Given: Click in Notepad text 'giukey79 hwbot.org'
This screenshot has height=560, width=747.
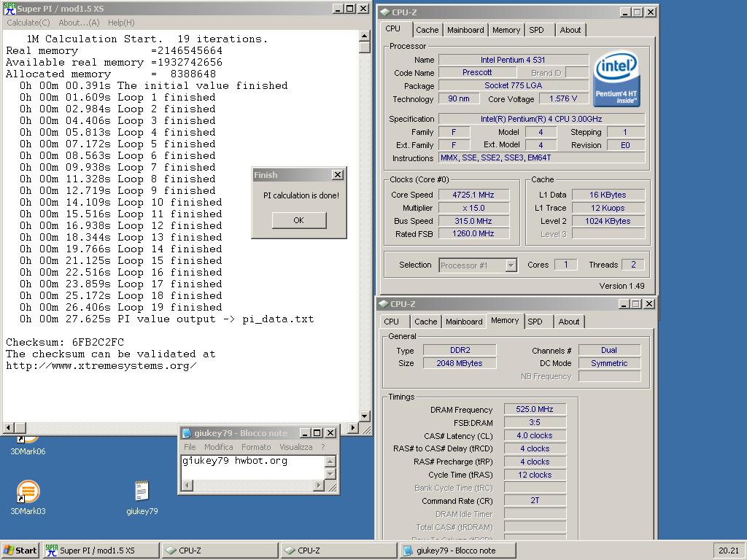Looking at the screenshot, I should coord(234,461).
